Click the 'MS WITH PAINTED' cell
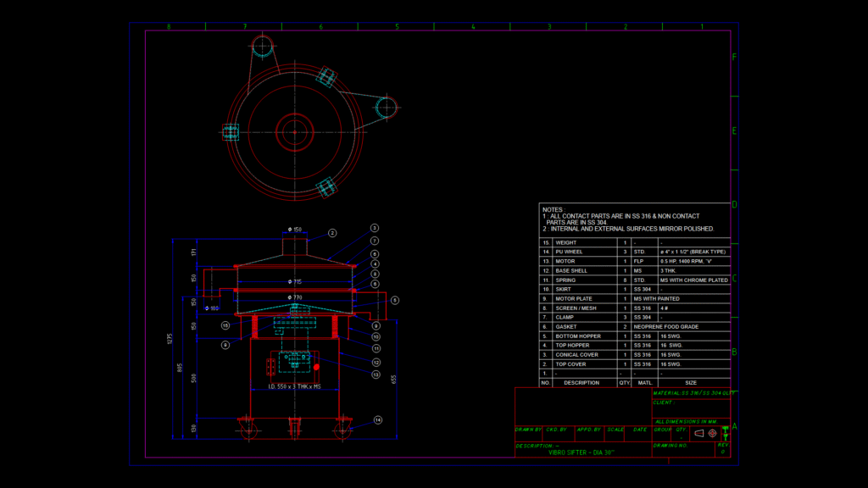Screen dimensions: 868x488 657,299
